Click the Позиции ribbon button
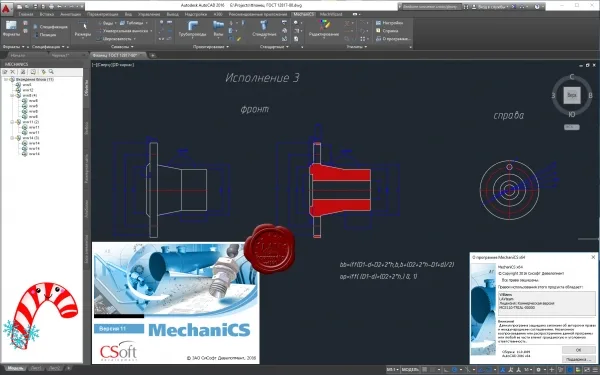The image size is (600, 375). [45, 35]
